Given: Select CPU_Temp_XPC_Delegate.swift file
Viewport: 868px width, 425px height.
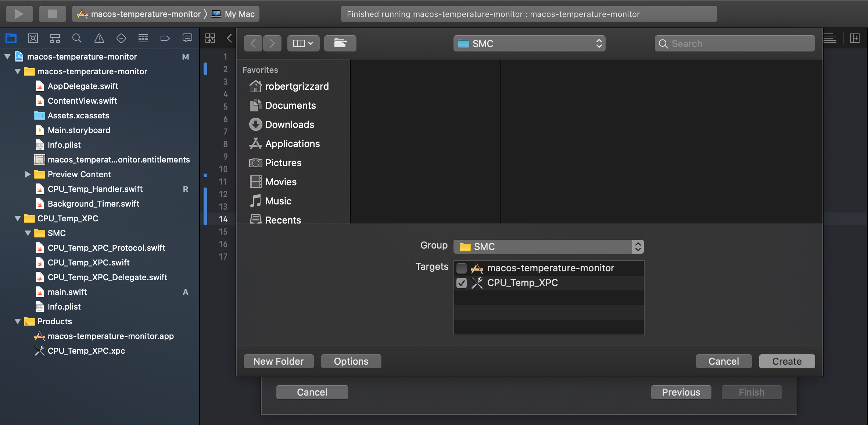Looking at the screenshot, I should (x=101, y=277).
